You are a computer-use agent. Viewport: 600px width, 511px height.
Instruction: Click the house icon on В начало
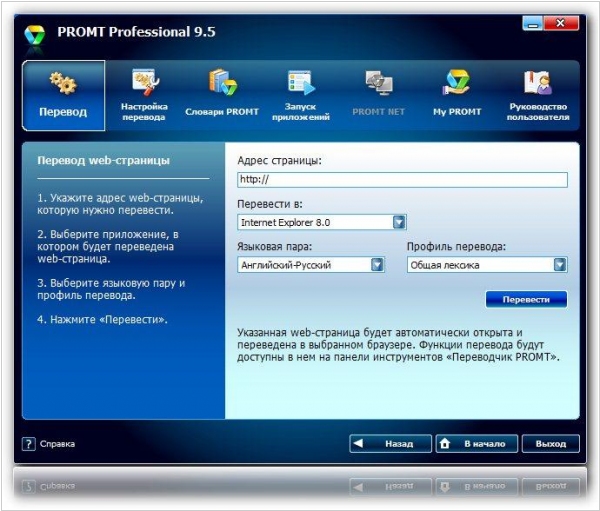(x=445, y=444)
